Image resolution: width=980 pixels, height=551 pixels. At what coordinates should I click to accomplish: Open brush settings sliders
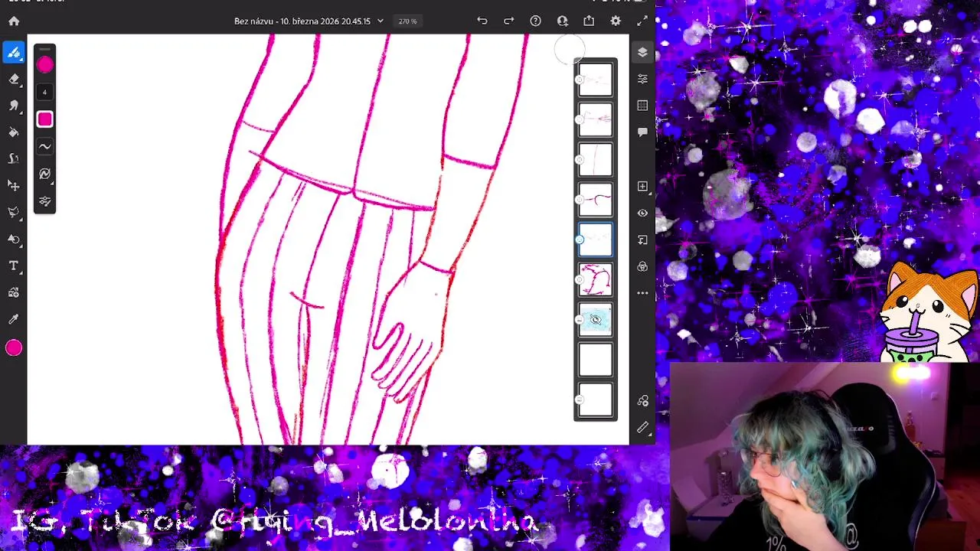44,202
